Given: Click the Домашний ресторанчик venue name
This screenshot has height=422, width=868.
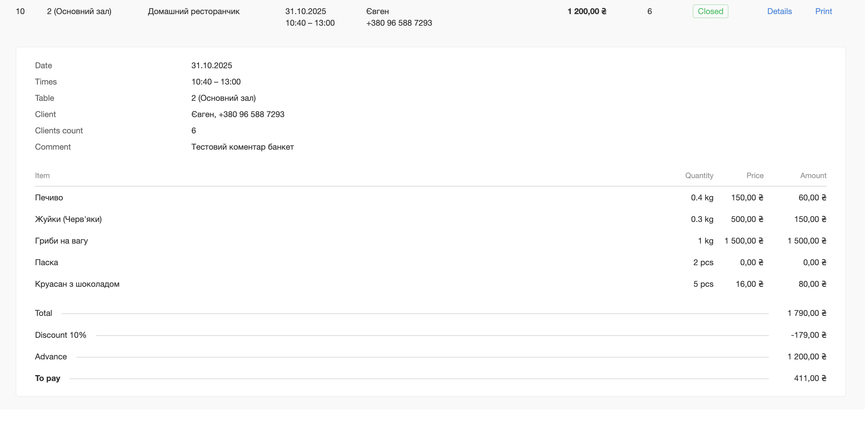Looking at the screenshot, I should coord(193,12).
